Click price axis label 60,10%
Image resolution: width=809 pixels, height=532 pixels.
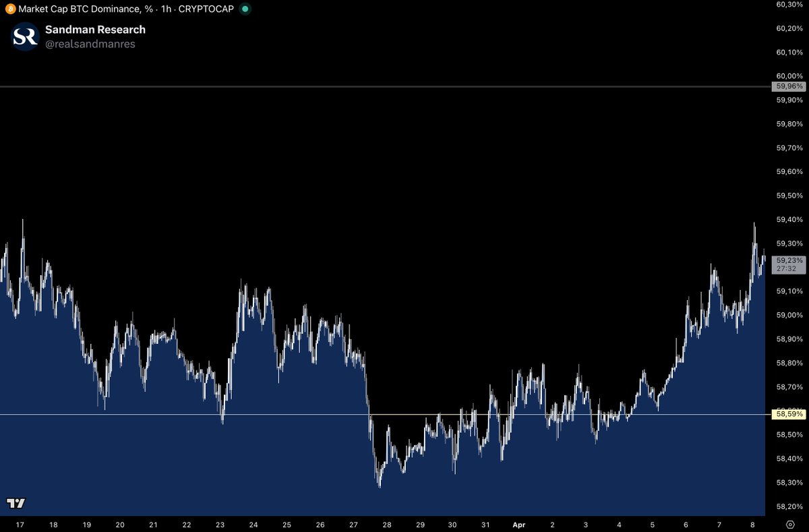click(789, 52)
